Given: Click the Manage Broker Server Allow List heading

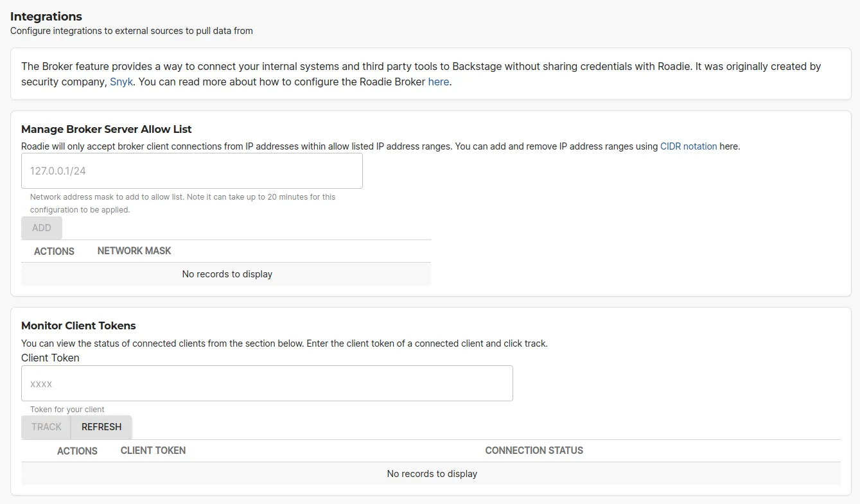Looking at the screenshot, I should 106,129.
